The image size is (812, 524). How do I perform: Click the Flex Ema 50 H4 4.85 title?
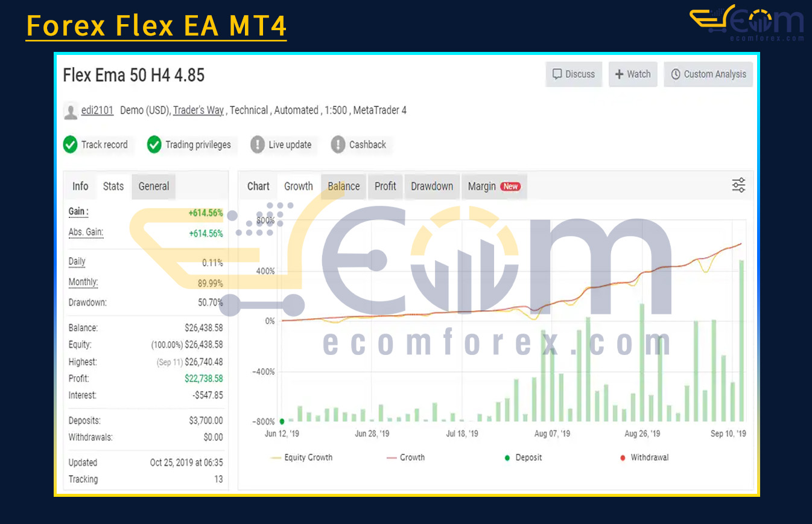tap(134, 75)
